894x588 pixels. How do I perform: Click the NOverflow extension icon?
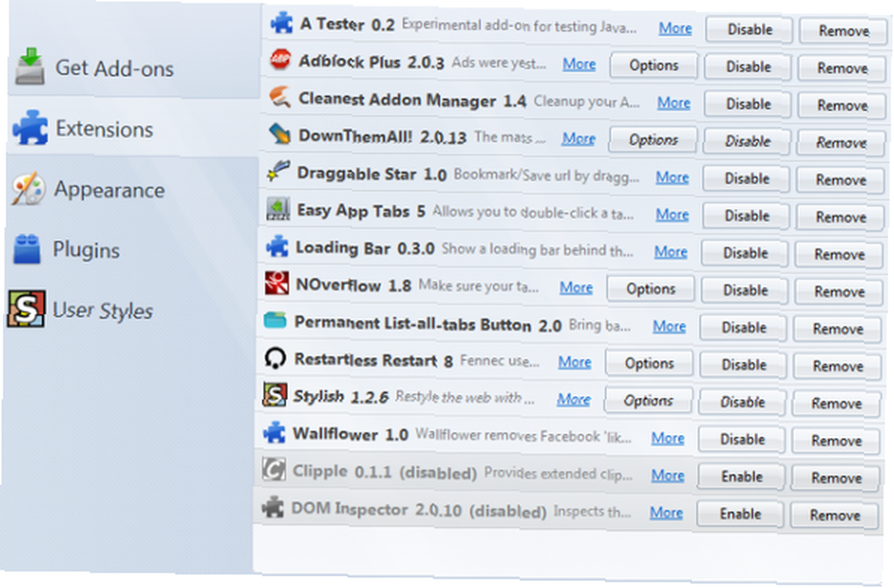(276, 282)
